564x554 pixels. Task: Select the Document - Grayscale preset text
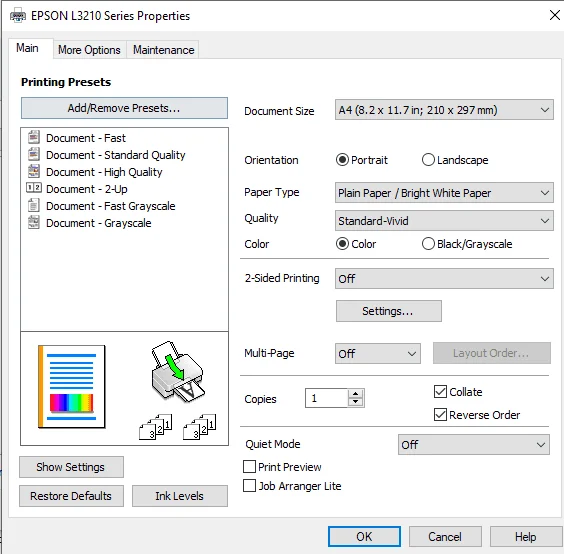pyautogui.click(x=99, y=223)
